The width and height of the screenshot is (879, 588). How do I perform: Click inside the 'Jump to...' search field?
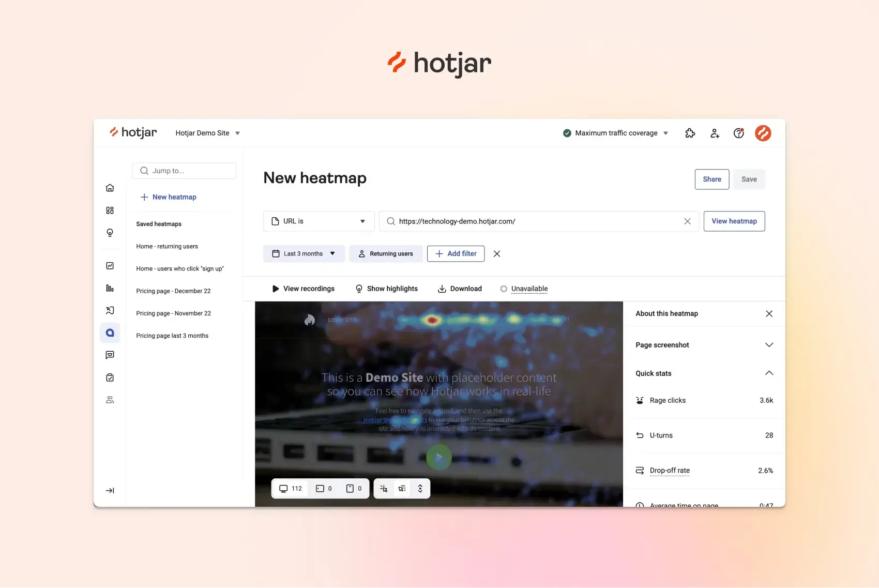tap(184, 171)
